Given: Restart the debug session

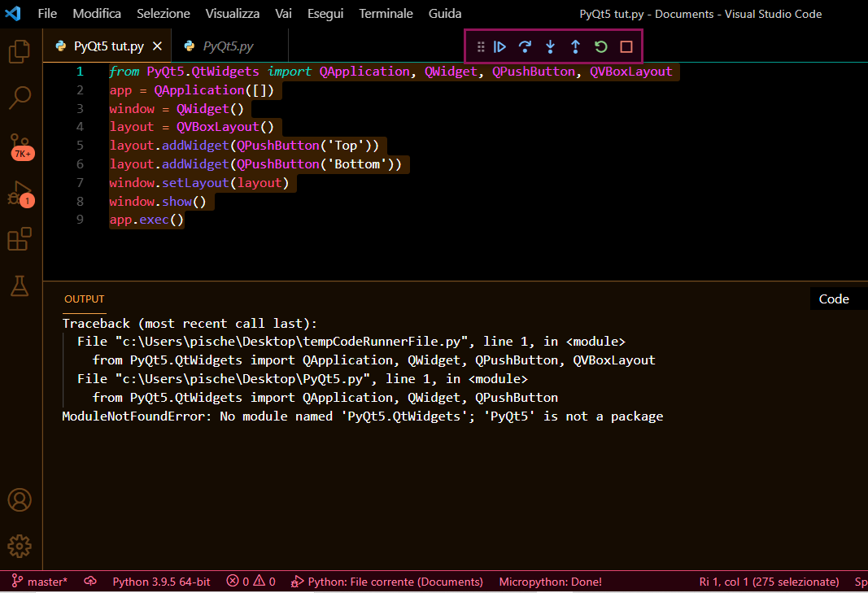Looking at the screenshot, I should pyautogui.click(x=600, y=47).
